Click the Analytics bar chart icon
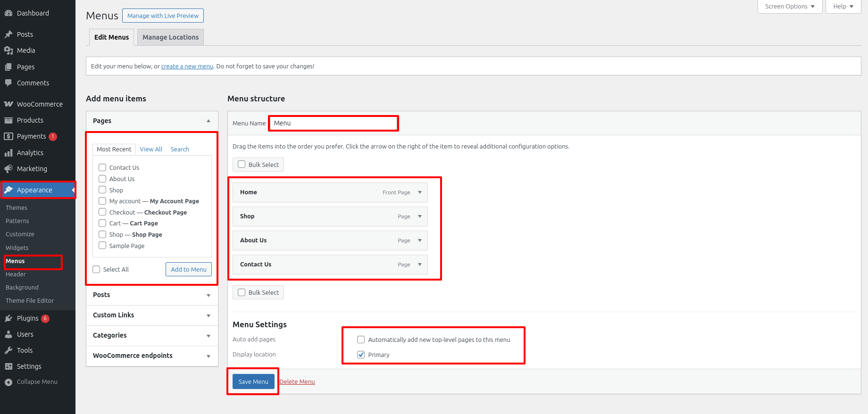This screenshot has height=414, width=868. click(x=8, y=153)
